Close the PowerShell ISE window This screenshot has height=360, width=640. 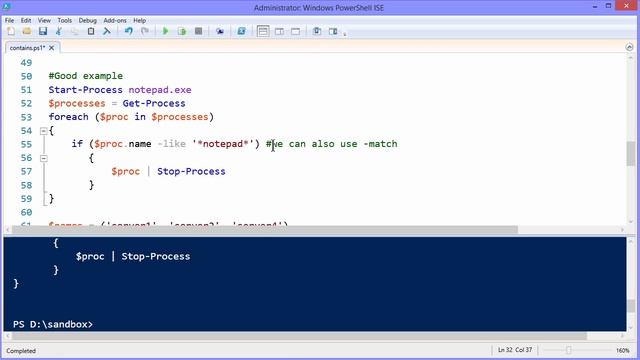(x=627, y=6)
